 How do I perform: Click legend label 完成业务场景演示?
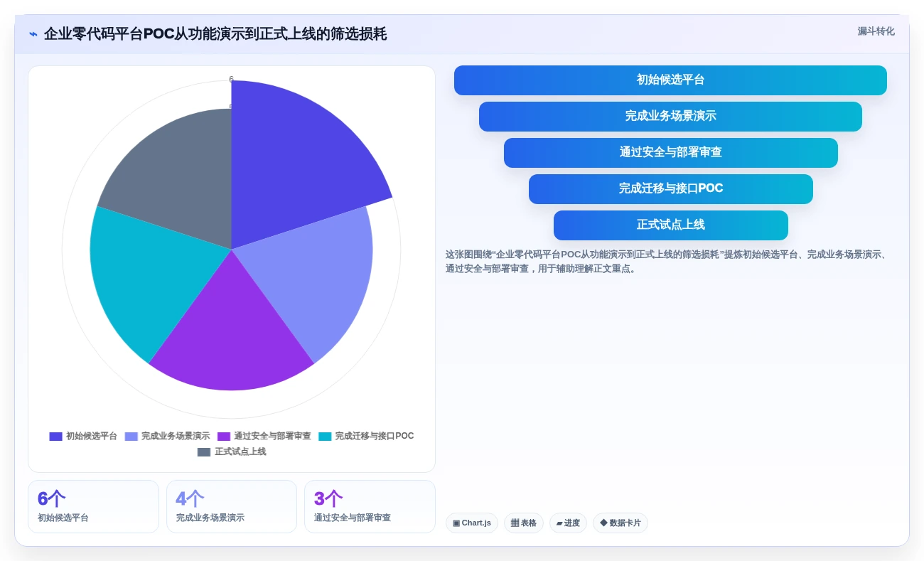[x=176, y=437]
